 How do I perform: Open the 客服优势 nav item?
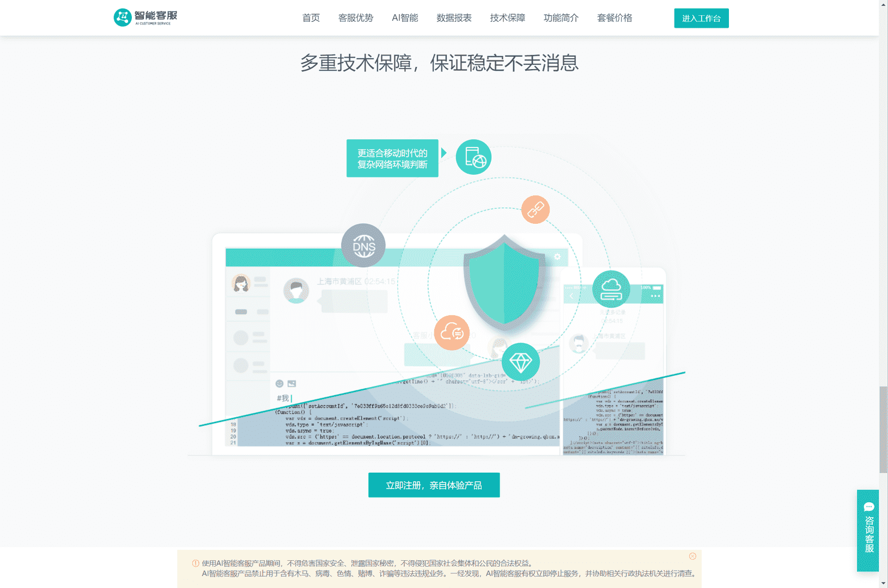pos(356,18)
